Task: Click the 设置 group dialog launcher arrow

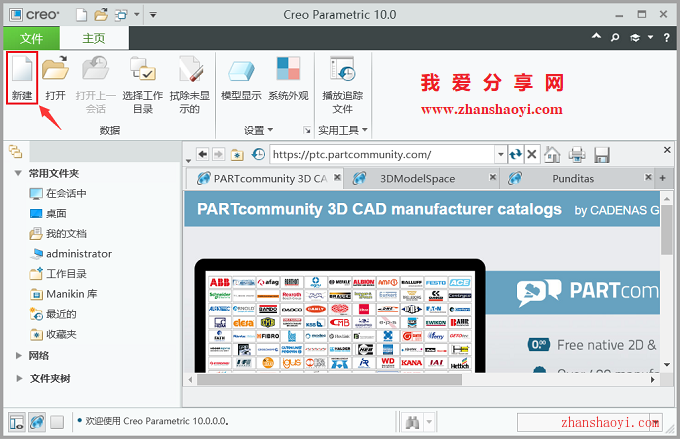Action: (307, 130)
